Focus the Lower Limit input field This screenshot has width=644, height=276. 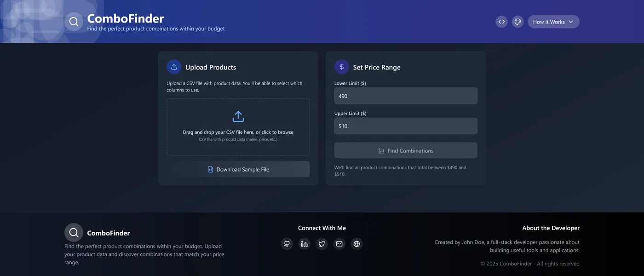406,96
